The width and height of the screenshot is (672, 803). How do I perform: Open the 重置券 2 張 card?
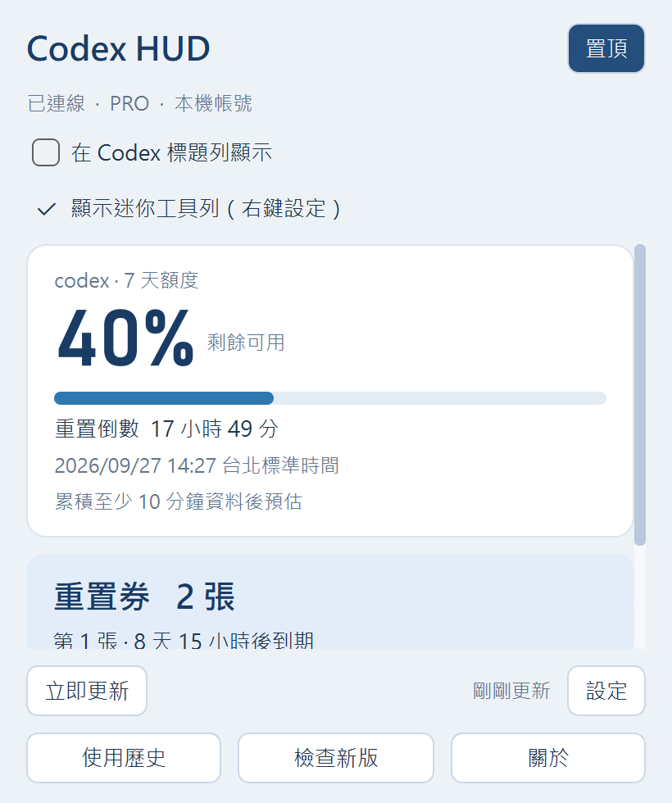[x=330, y=601]
